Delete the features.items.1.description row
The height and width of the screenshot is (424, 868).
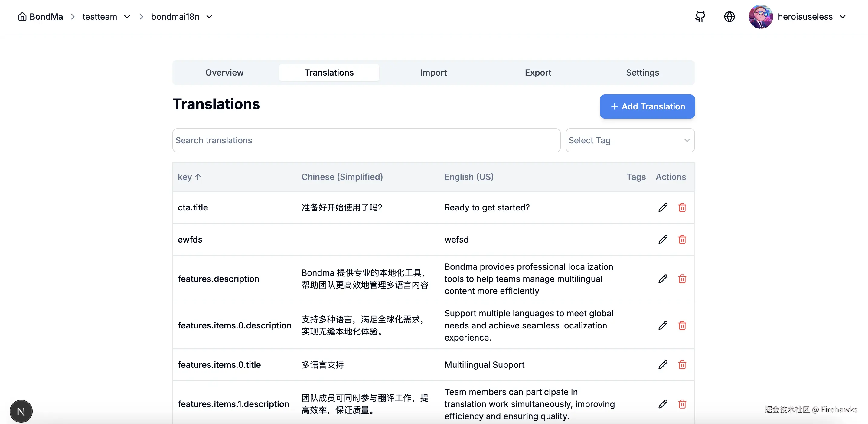click(682, 404)
